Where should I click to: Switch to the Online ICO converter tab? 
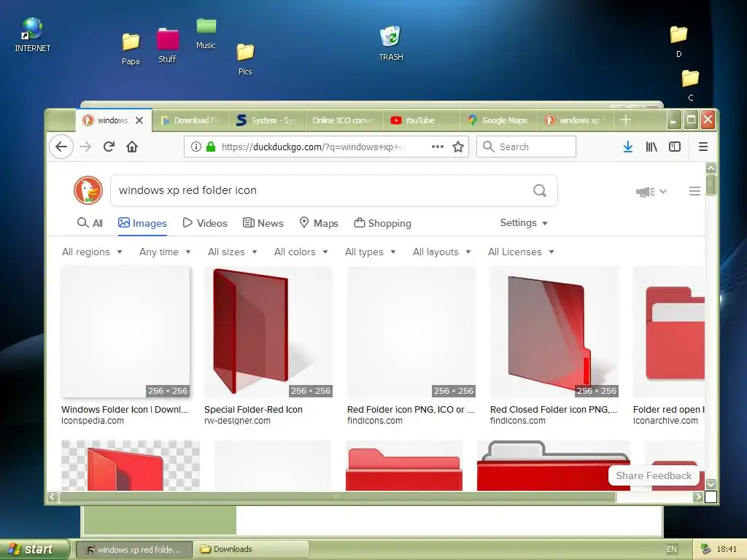[344, 120]
